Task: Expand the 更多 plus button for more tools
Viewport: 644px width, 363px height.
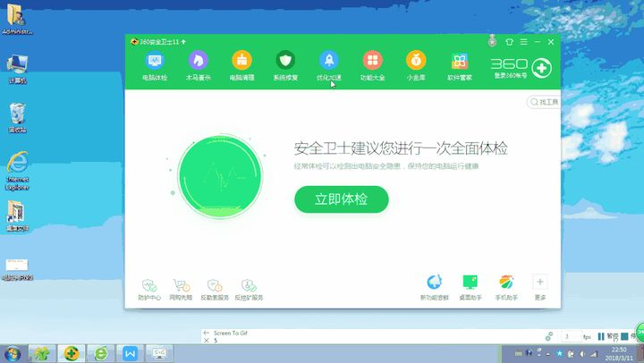Action: (x=540, y=287)
